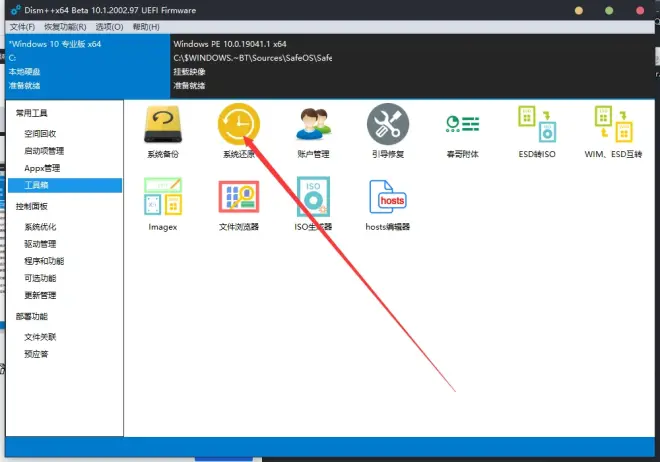Select 更新管理 in the sidebar
This screenshot has height=462, width=660.
pos(40,295)
